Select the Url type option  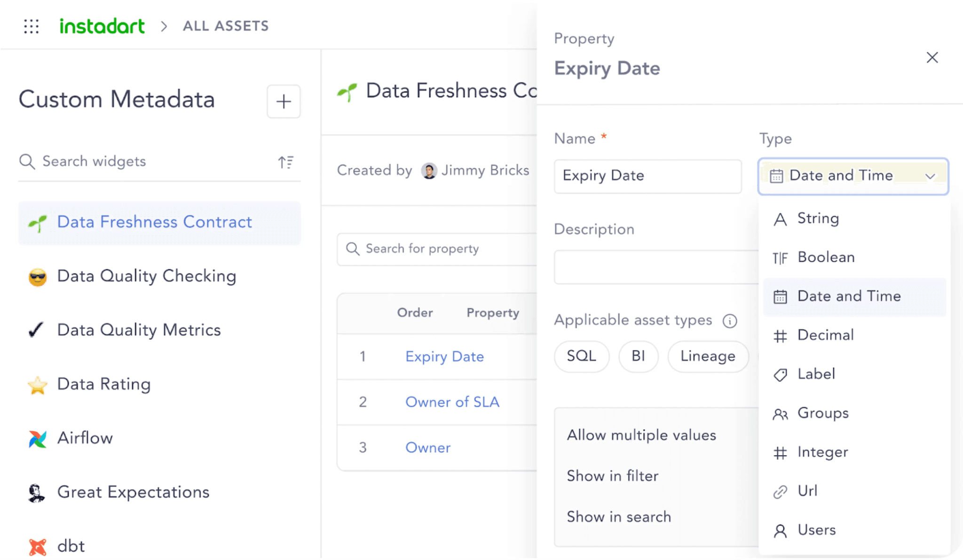807,491
